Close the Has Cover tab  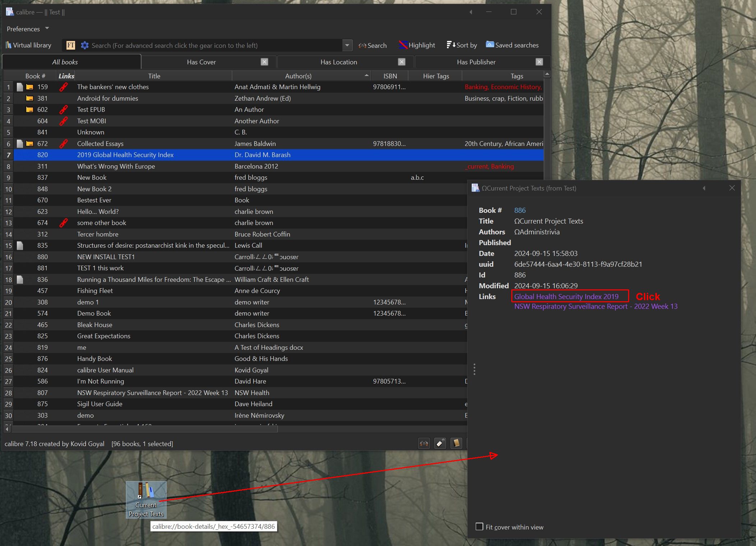264,62
